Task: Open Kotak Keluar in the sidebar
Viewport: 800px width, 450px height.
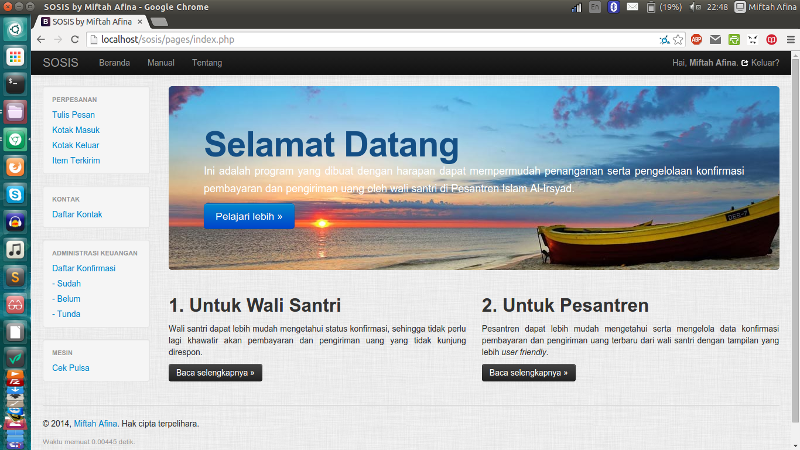Action: (76, 145)
